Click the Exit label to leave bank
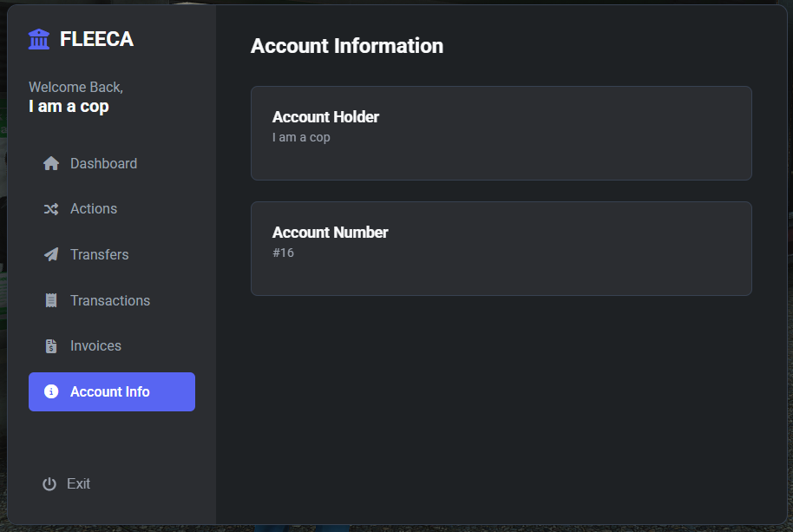The height and width of the screenshot is (532, 793). click(x=78, y=484)
